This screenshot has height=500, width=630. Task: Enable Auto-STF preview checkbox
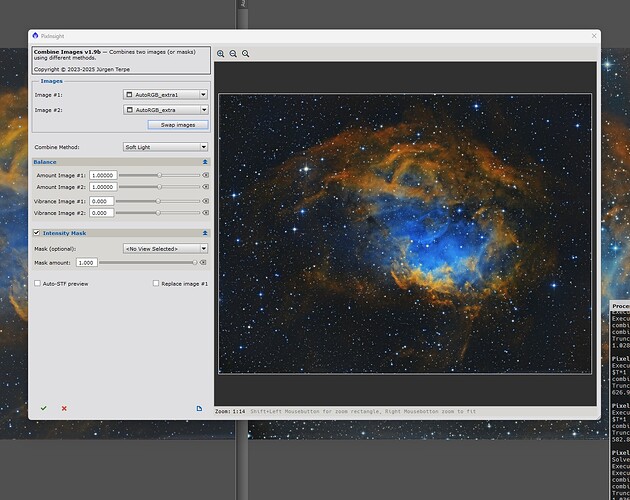(37, 283)
